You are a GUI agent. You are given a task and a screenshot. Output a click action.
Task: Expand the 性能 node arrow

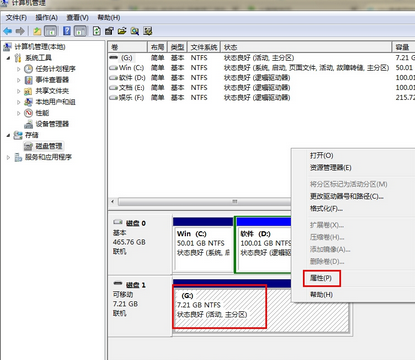(x=19, y=113)
